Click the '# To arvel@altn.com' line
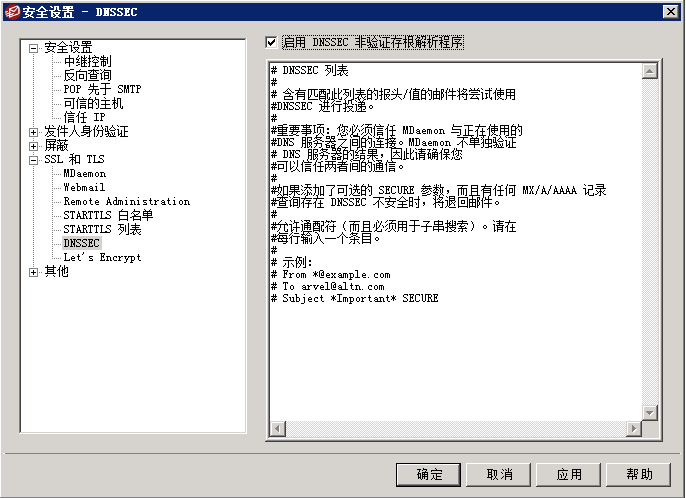686x498 pixels. click(328, 287)
